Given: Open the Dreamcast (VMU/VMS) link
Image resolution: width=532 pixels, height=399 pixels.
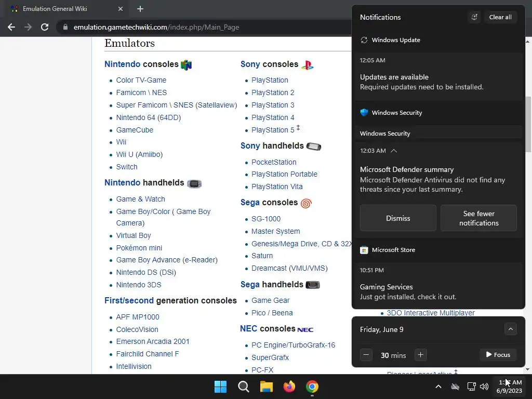Looking at the screenshot, I should click(289, 269).
